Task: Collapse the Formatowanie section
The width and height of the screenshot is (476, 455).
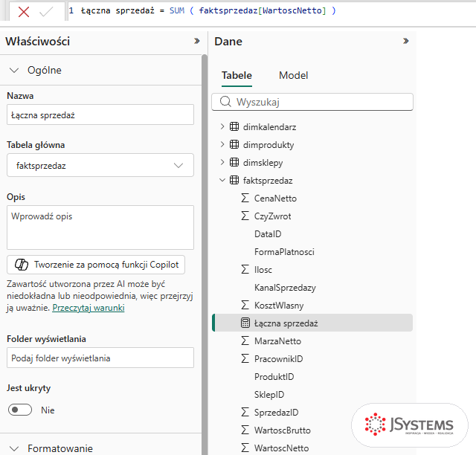Action: coord(14,448)
